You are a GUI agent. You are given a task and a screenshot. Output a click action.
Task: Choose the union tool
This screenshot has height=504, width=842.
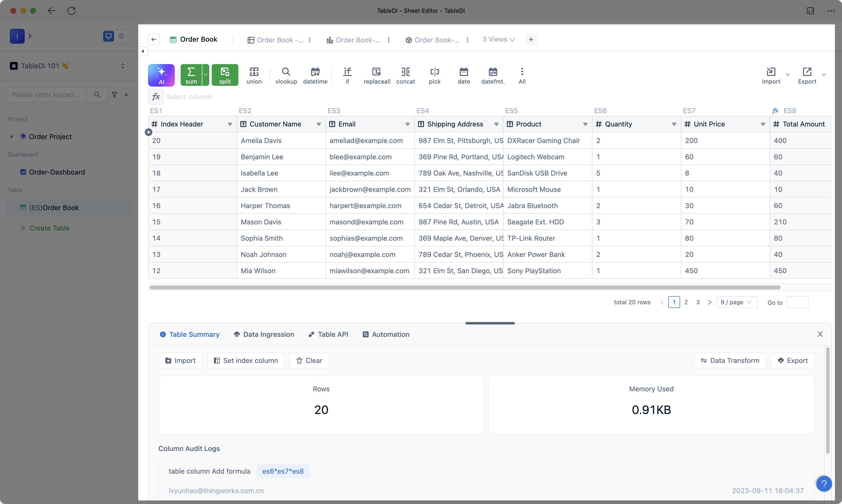254,75
